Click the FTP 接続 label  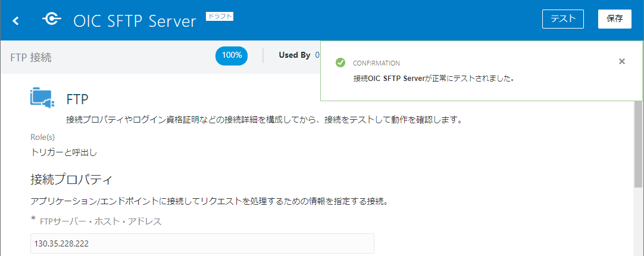[x=31, y=57]
